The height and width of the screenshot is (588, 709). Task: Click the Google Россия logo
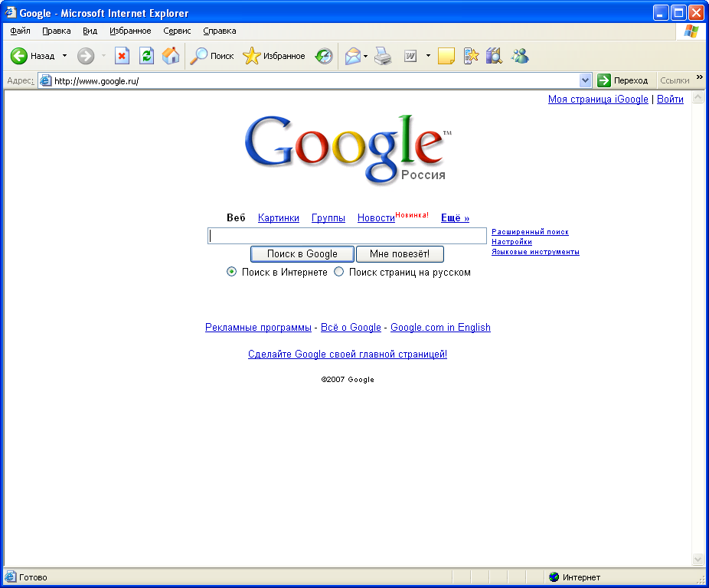tap(348, 149)
